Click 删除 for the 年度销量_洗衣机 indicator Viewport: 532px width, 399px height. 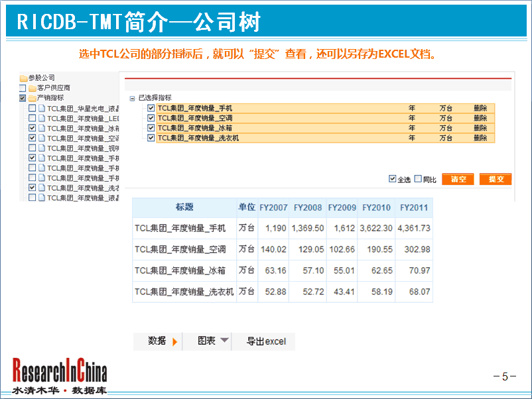coord(480,138)
